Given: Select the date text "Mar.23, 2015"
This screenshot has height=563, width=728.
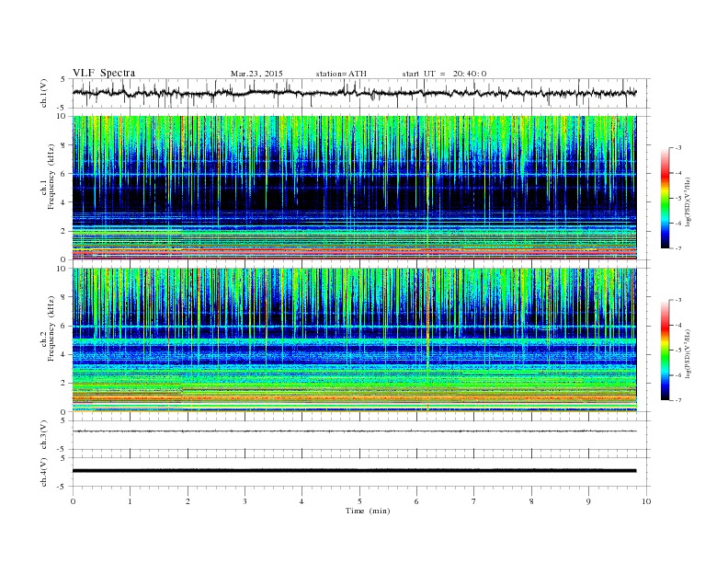Looking at the screenshot, I should click(x=256, y=74).
